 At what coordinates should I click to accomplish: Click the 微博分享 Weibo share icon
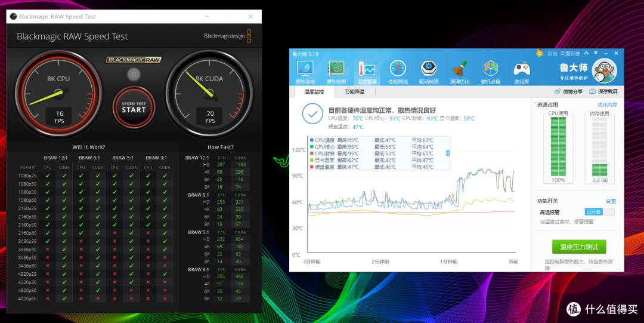(558, 91)
